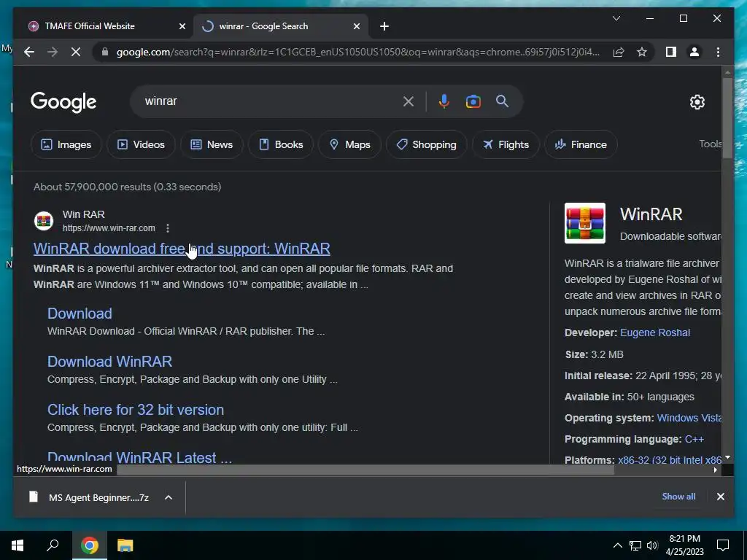
Task: Filter results by Shopping
Action: point(426,144)
